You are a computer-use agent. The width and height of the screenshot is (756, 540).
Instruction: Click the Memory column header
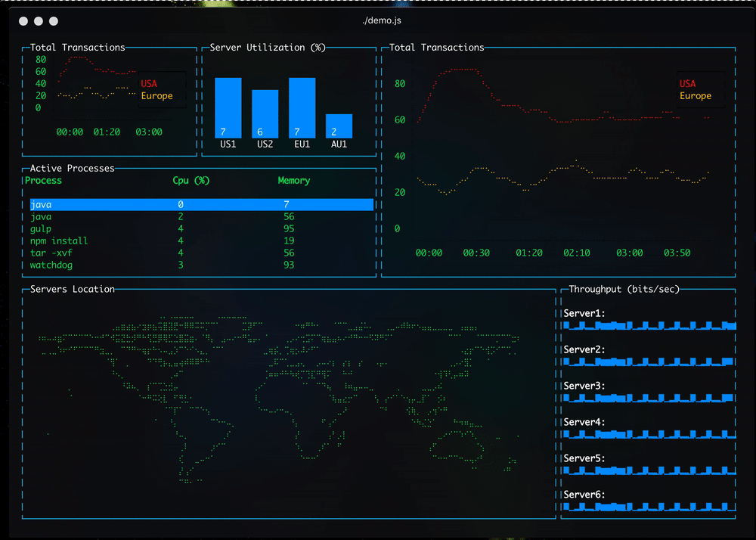(x=293, y=180)
